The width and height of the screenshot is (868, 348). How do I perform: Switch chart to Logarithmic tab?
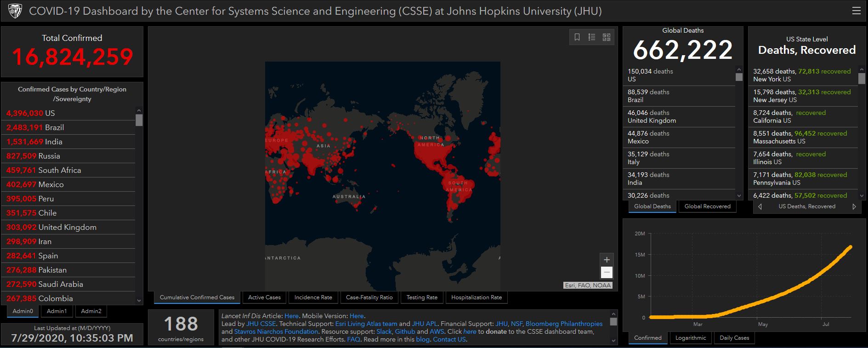pyautogui.click(x=691, y=338)
